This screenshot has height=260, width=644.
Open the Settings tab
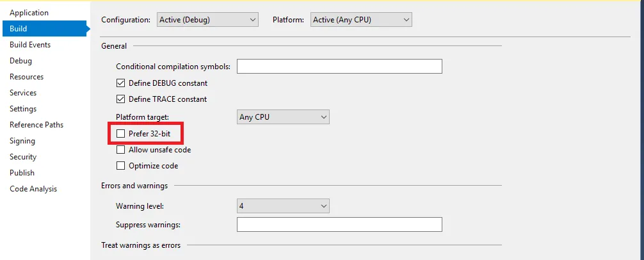(x=23, y=109)
